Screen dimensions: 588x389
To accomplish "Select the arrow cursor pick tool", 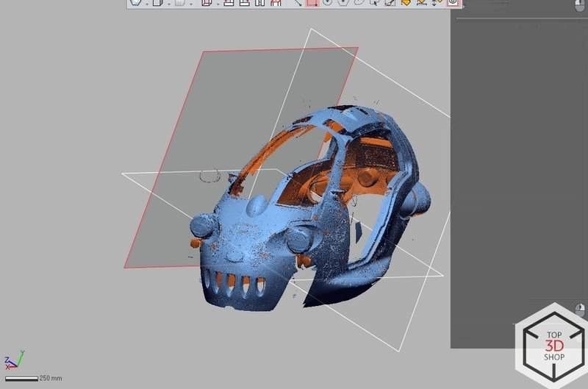I will click(x=375, y=2).
